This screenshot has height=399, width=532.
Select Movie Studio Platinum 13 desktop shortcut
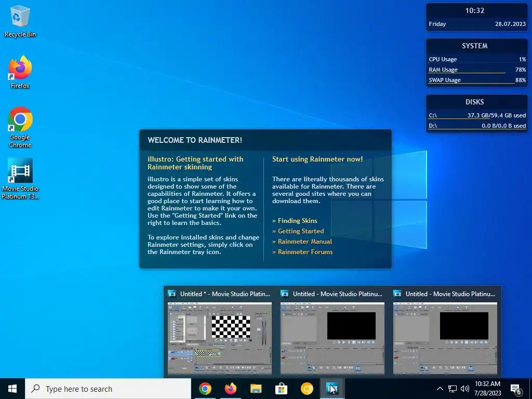[20, 179]
